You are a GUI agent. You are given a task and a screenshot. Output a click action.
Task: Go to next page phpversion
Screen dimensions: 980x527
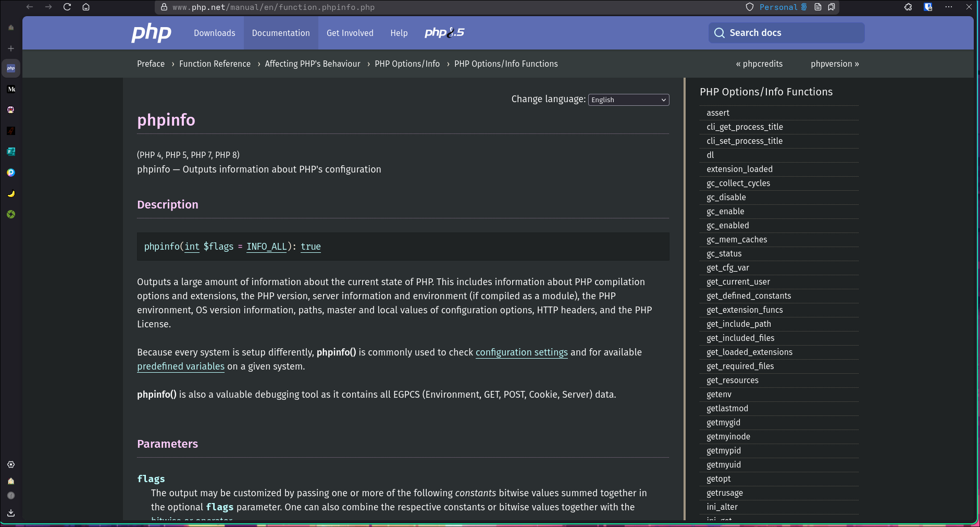[x=835, y=64]
